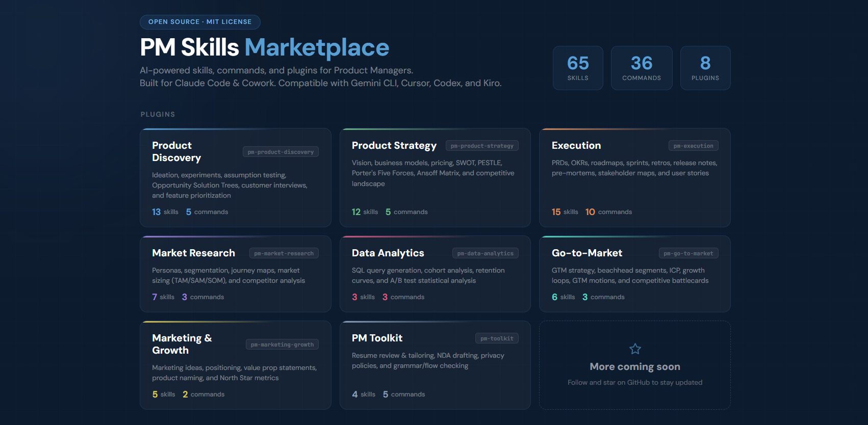Viewport: 868px width, 425px height.
Task: Click the pm-product-strategy tag
Action: pyautogui.click(x=482, y=146)
